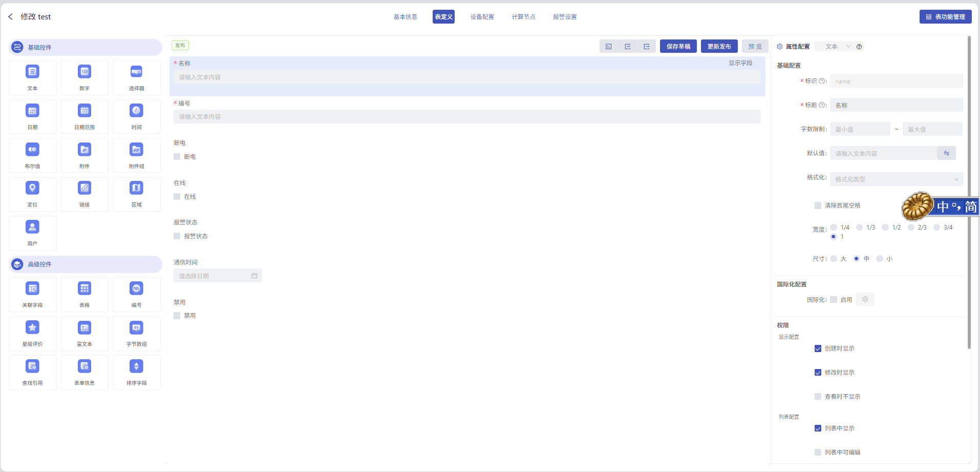
Task: Enable 清除首尾空格 checkbox
Action: (x=818, y=206)
